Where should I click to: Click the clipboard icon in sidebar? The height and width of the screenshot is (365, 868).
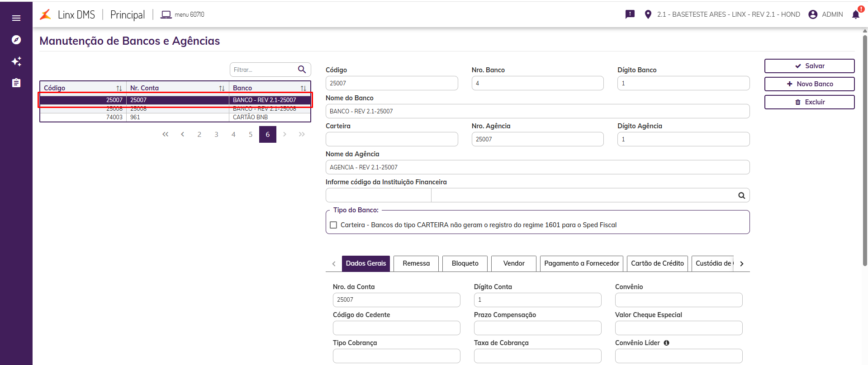click(16, 83)
